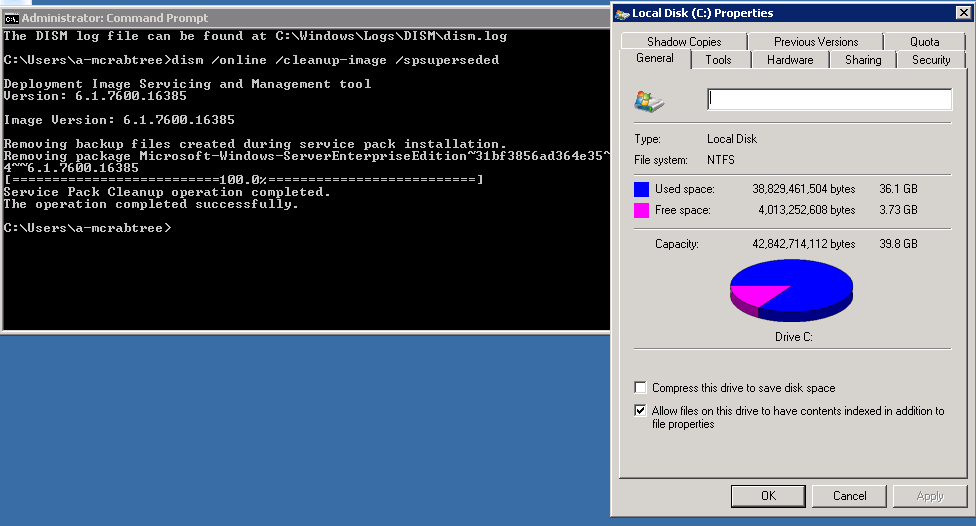Image resolution: width=976 pixels, height=526 pixels.
Task: Select the General tab
Action: 655,59
